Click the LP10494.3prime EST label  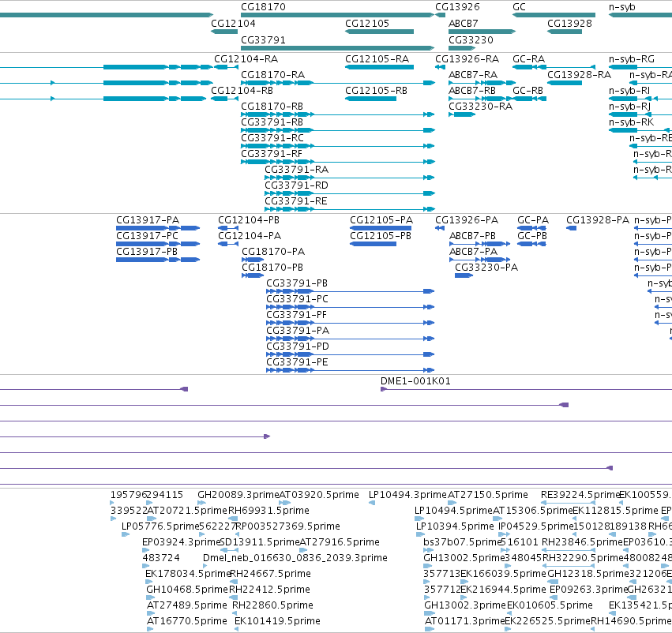(x=408, y=495)
